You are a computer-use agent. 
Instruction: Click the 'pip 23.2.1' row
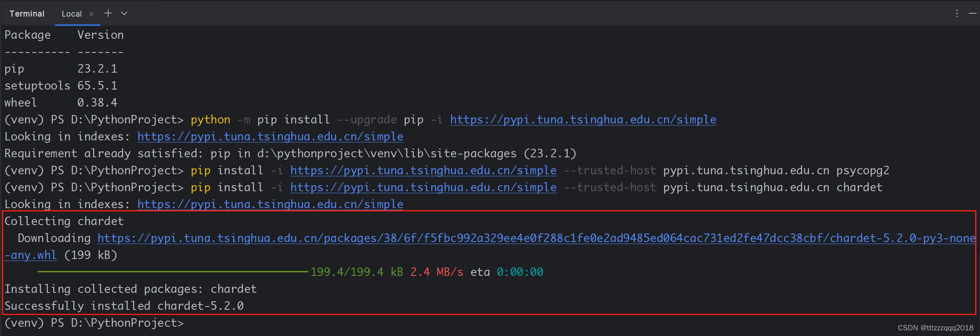point(61,69)
